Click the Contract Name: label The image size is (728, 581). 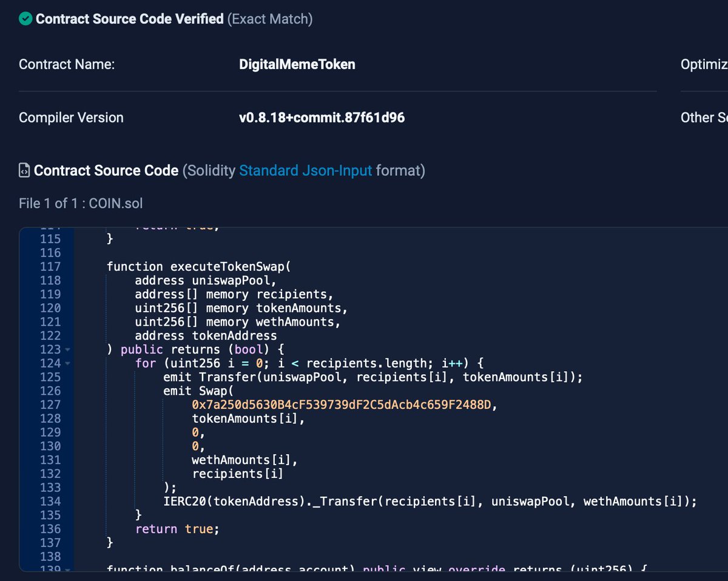[x=67, y=64]
